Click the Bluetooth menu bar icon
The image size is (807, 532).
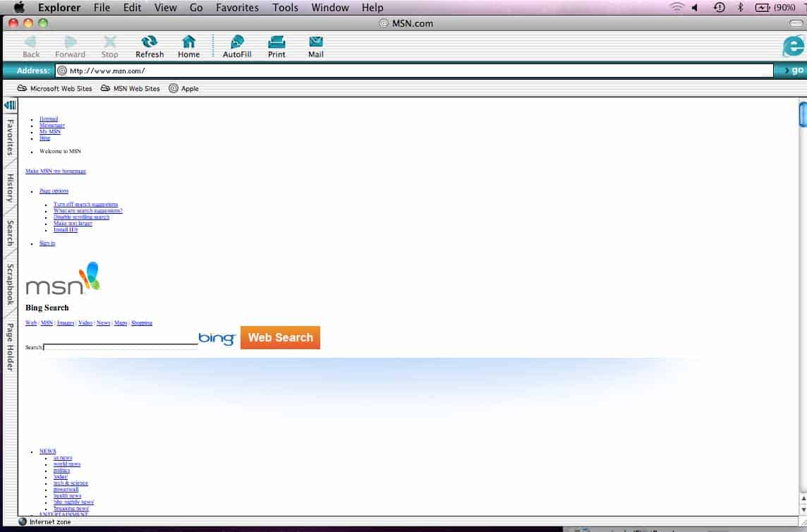click(740, 7)
